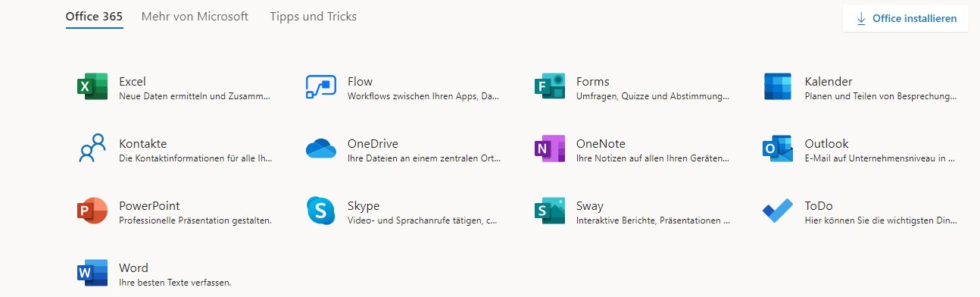This screenshot has height=297, width=980.
Task: Click the Forms app icon
Action: [x=550, y=87]
